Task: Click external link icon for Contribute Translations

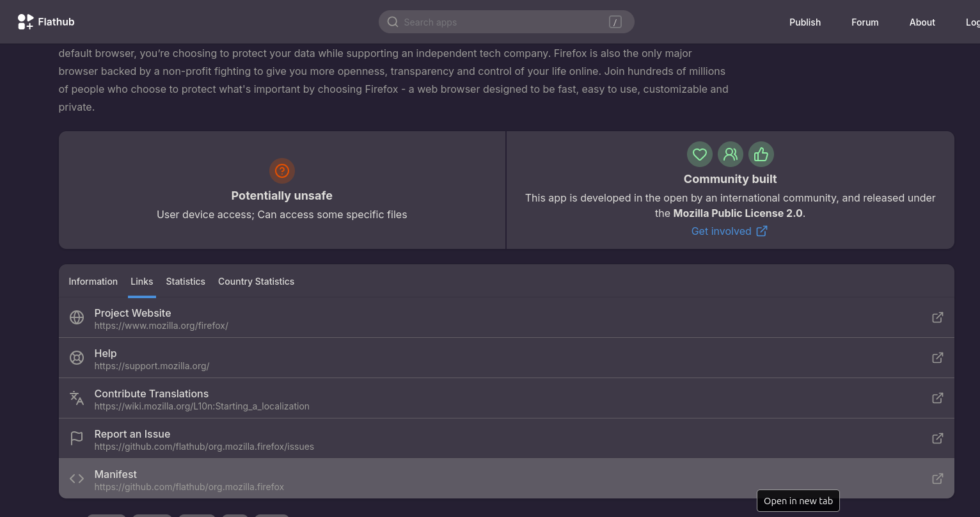Action: pos(937,398)
